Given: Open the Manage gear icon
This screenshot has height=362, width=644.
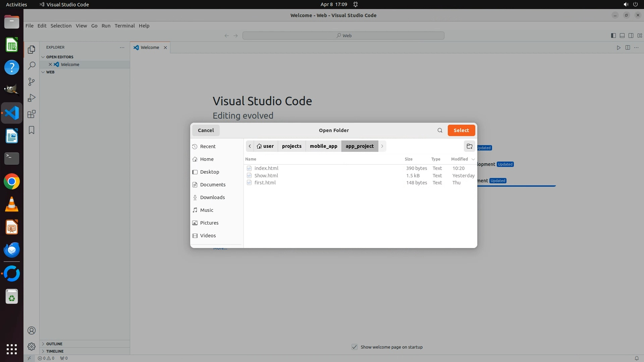Looking at the screenshot, I should click(31, 346).
